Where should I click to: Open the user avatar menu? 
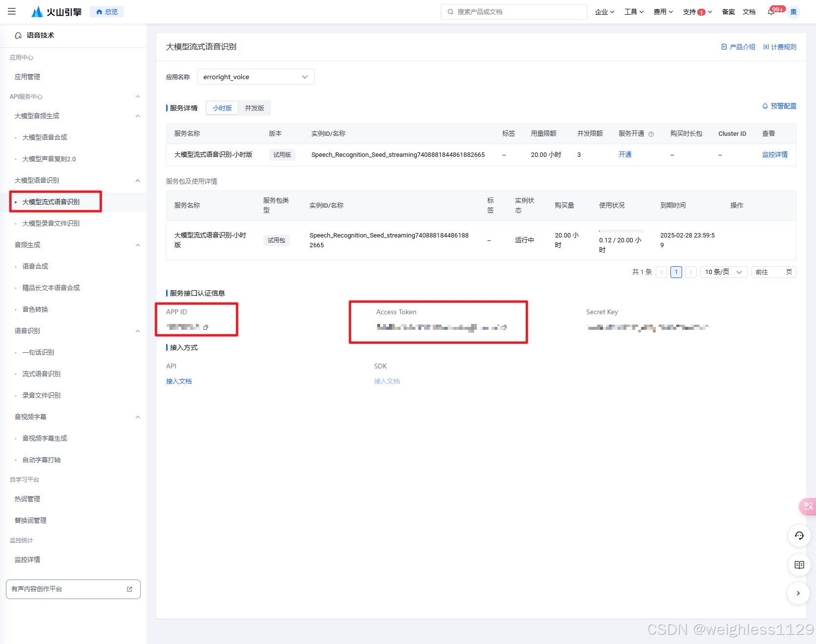(x=794, y=12)
